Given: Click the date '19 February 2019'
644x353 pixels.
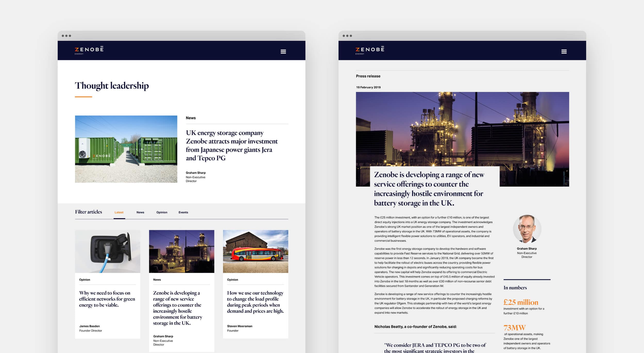Looking at the screenshot, I should tap(368, 87).
